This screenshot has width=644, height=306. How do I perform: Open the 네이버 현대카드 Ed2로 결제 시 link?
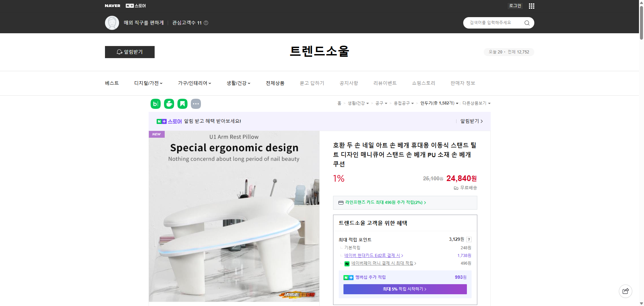[373, 255]
